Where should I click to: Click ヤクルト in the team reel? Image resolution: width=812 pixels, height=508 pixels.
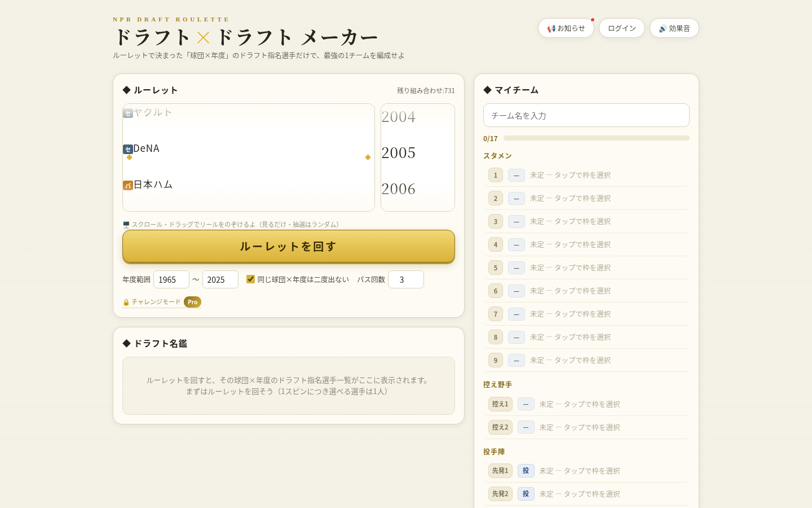pos(153,112)
